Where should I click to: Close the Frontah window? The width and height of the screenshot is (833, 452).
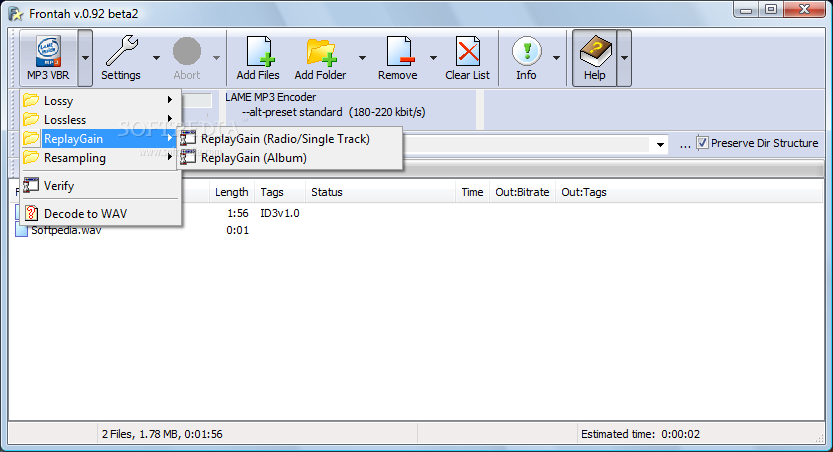pos(805,10)
